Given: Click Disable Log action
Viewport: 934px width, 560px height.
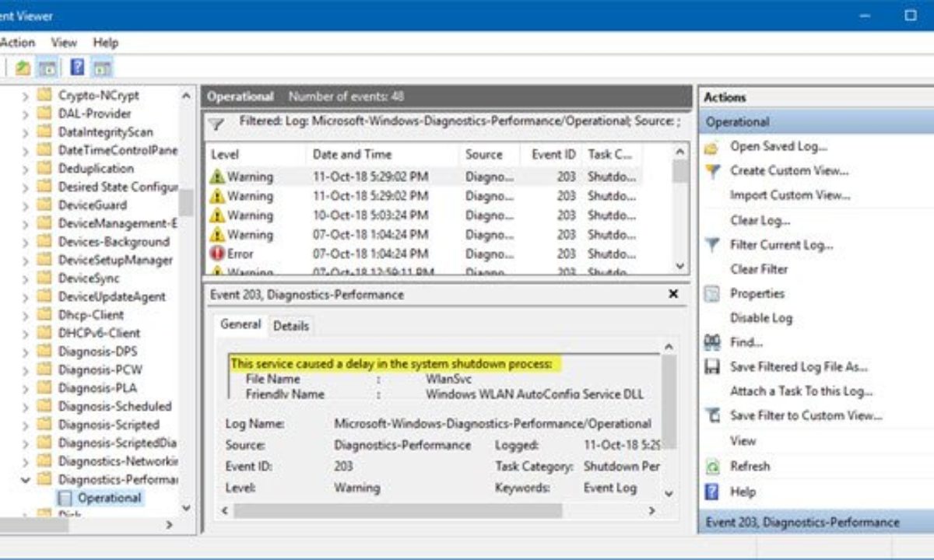Looking at the screenshot, I should tap(761, 318).
